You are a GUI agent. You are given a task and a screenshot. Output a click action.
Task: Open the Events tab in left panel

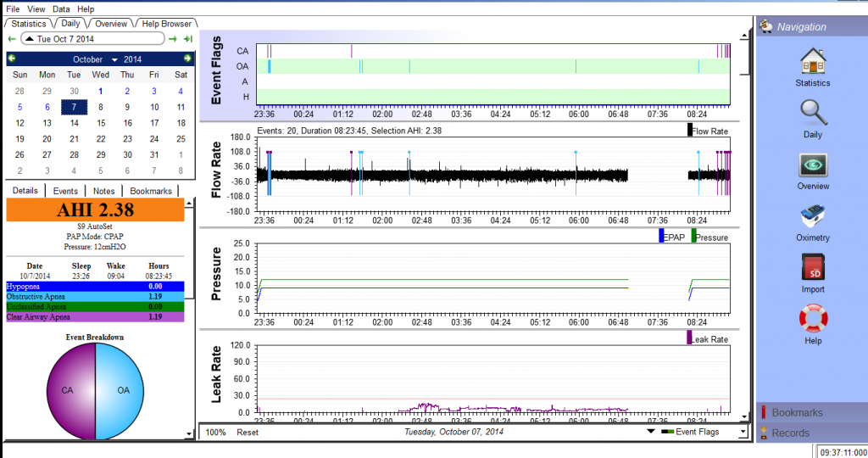click(x=65, y=191)
